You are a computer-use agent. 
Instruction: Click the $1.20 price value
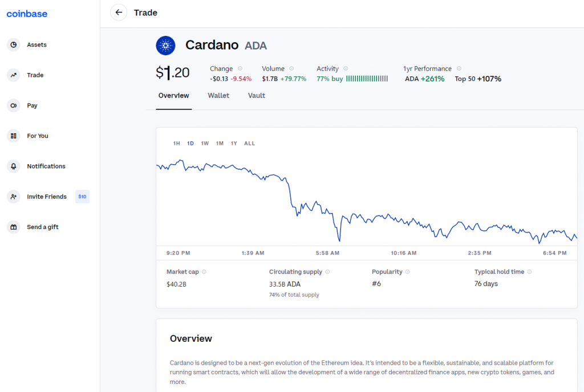172,72
